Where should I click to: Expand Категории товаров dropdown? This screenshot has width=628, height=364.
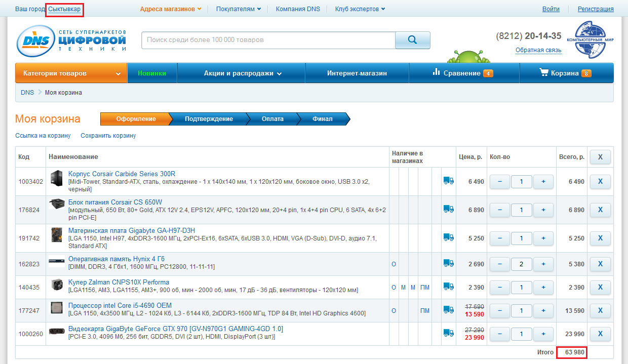[71, 73]
